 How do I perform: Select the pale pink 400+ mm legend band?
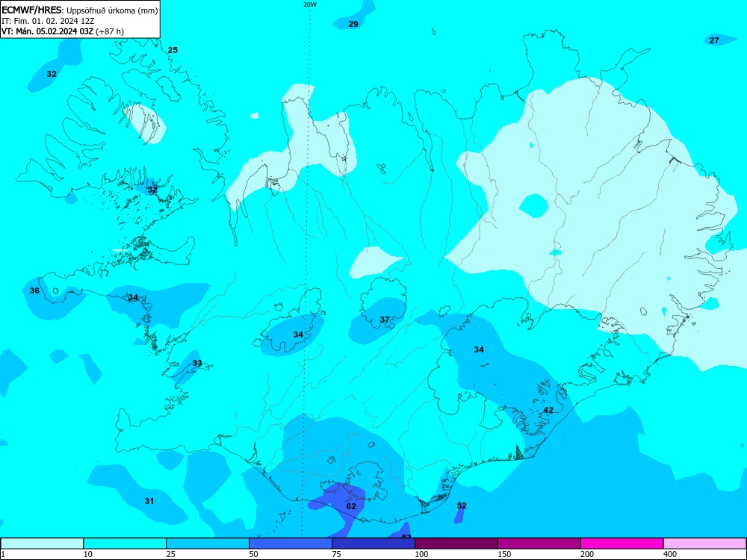point(705,544)
